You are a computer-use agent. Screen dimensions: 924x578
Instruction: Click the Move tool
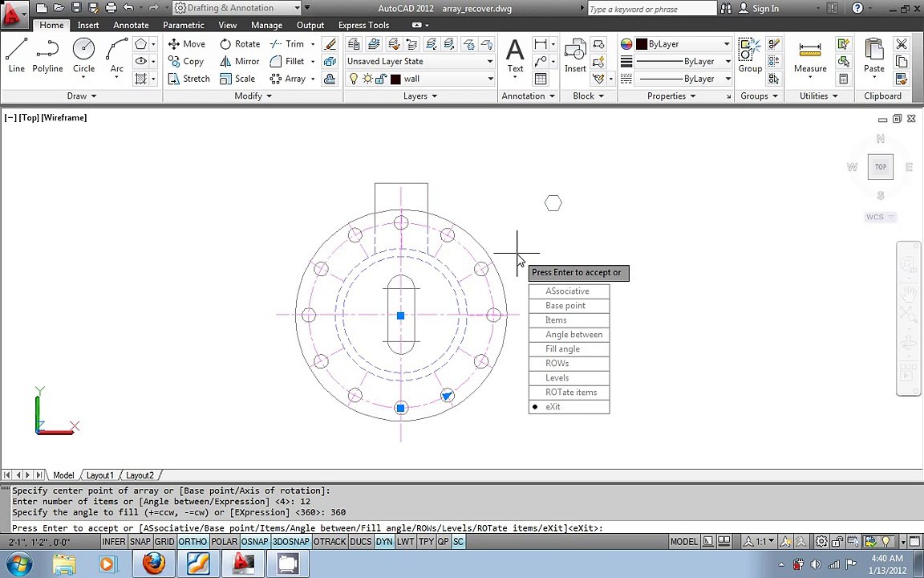coord(186,43)
